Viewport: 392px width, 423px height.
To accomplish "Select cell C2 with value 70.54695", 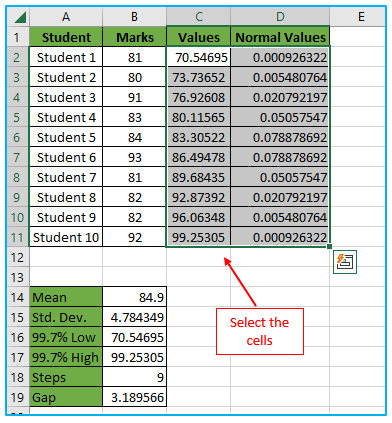I will [x=199, y=57].
